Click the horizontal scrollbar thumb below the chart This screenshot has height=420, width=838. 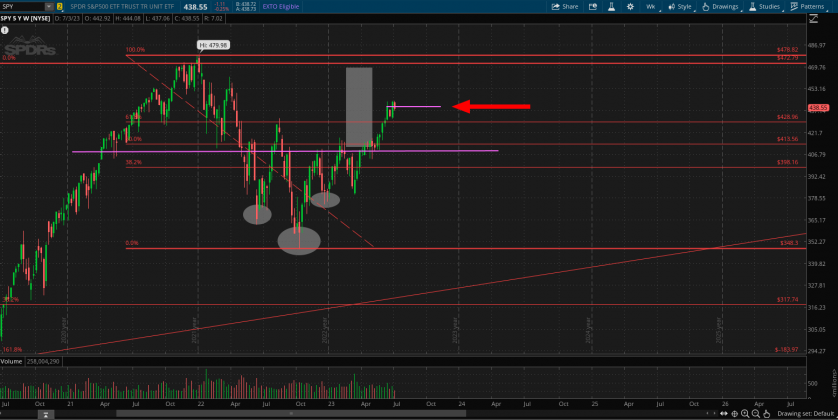point(291,413)
